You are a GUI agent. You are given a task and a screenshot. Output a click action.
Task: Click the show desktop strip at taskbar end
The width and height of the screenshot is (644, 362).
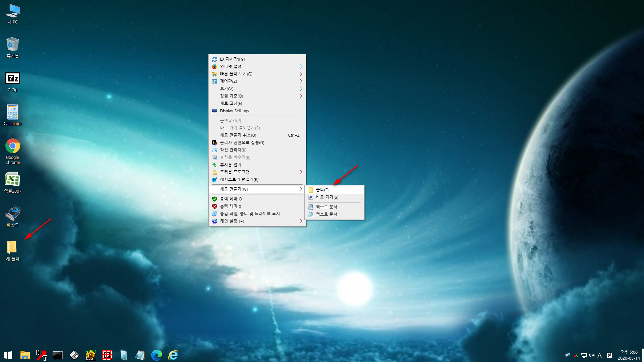(x=643, y=355)
